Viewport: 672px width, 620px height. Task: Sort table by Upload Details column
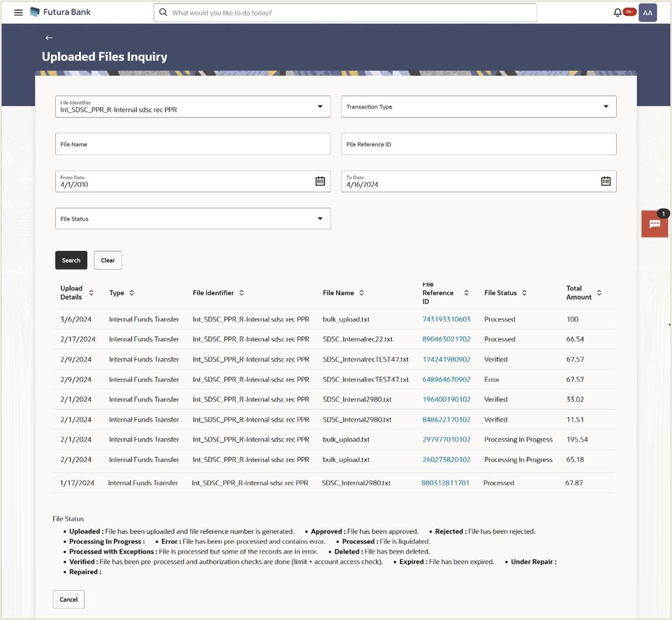(91, 293)
